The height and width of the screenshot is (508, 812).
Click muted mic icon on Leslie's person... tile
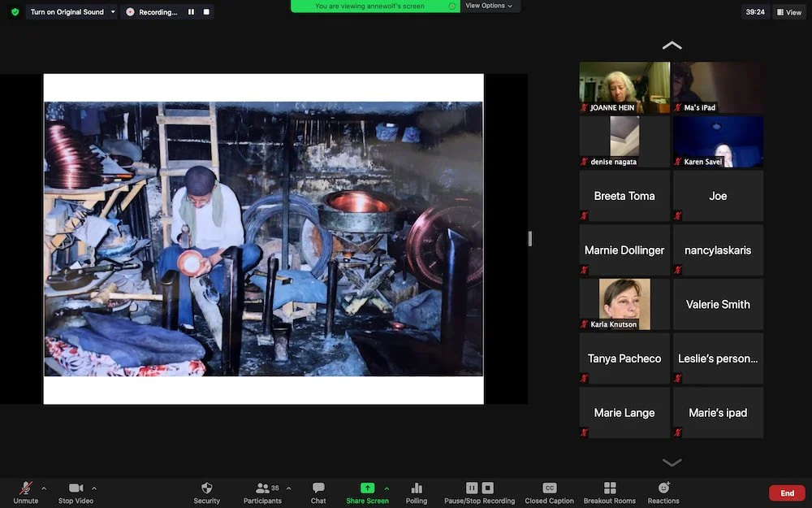[677, 379]
